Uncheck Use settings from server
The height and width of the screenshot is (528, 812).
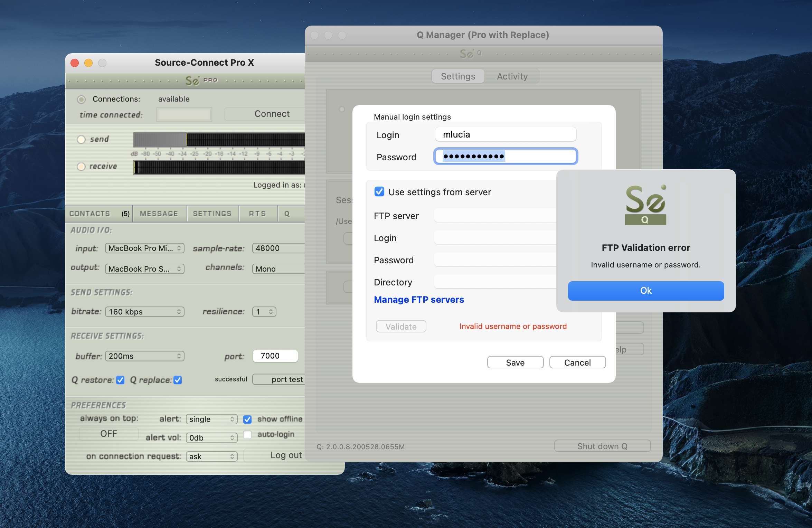point(379,192)
